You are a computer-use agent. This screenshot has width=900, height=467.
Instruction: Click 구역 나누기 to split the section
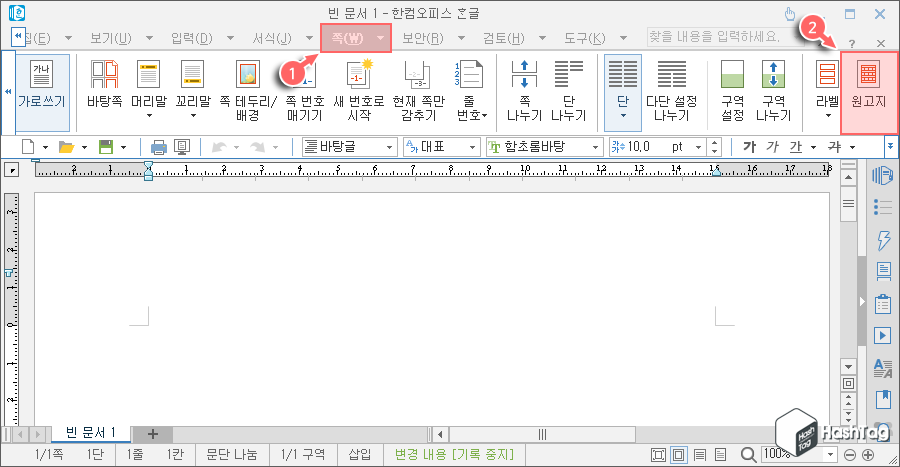(773, 90)
